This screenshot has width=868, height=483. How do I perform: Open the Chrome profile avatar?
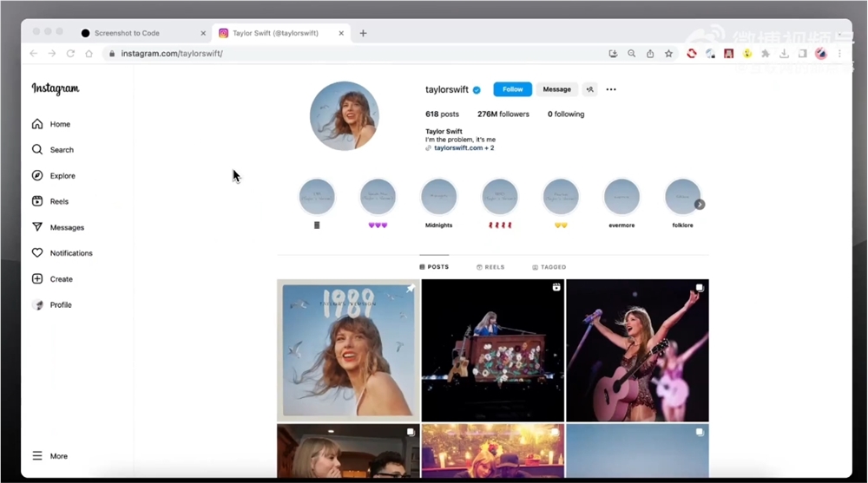click(821, 54)
